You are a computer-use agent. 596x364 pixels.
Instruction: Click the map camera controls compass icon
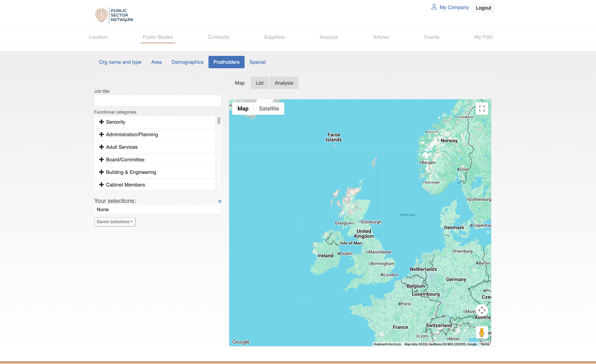pos(482,310)
